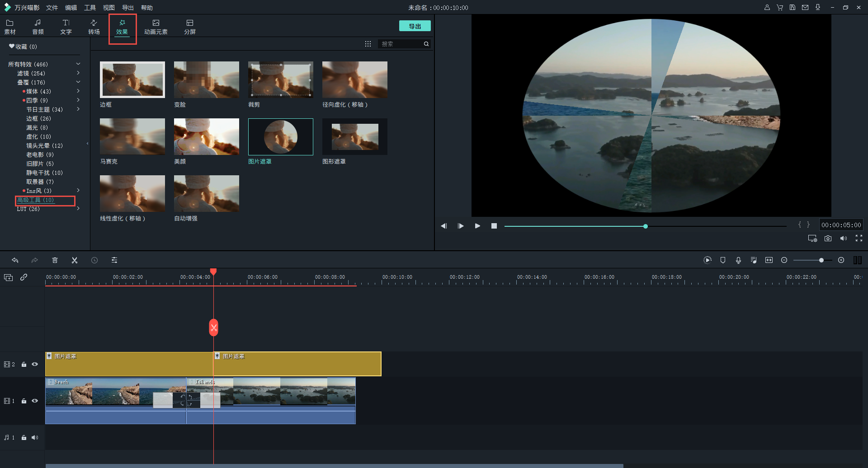
Task: Hide video track 2 with eye icon
Action: point(35,364)
